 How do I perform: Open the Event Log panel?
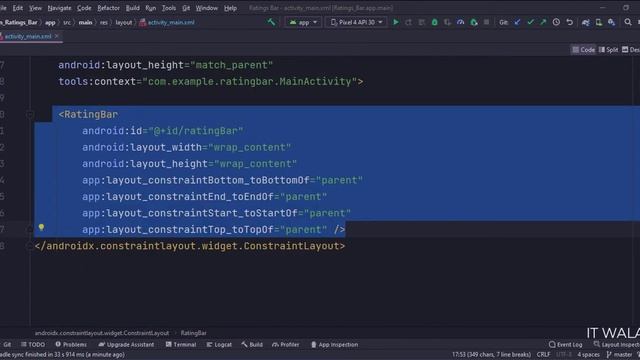pos(565,344)
